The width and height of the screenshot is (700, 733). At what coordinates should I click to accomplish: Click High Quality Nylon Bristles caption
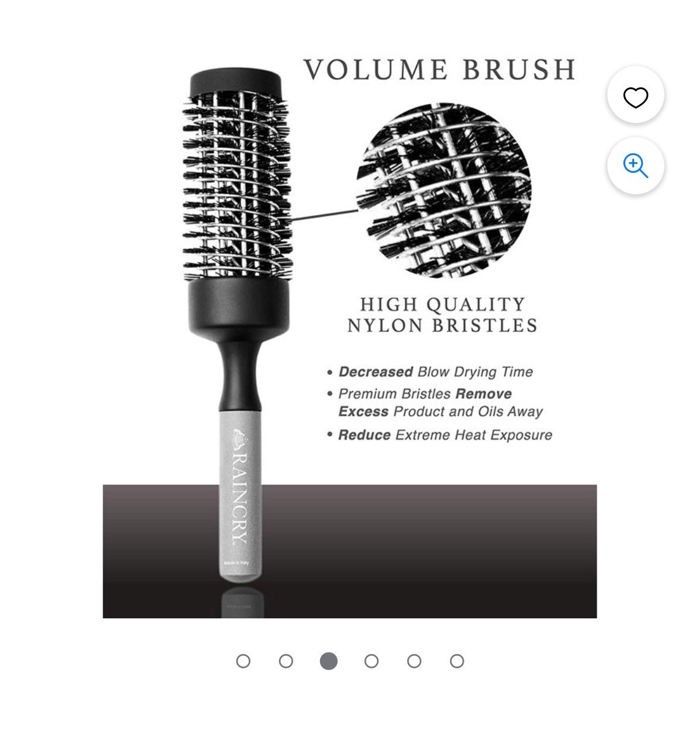(443, 315)
